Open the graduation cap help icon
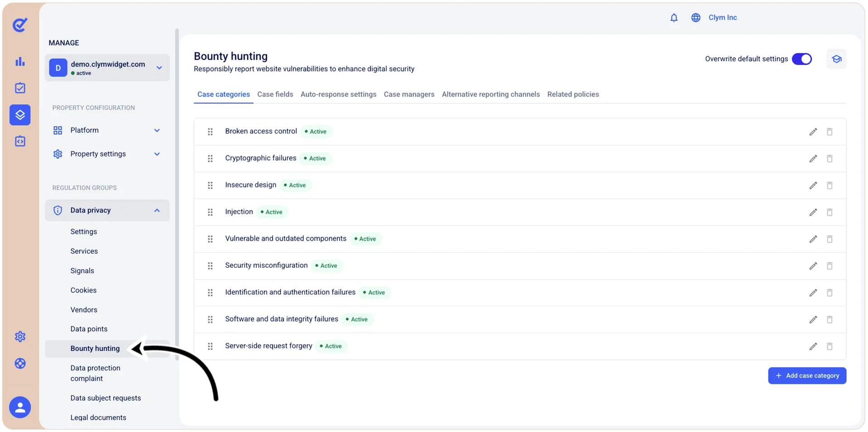The width and height of the screenshot is (868, 432). tap(836, 59)
